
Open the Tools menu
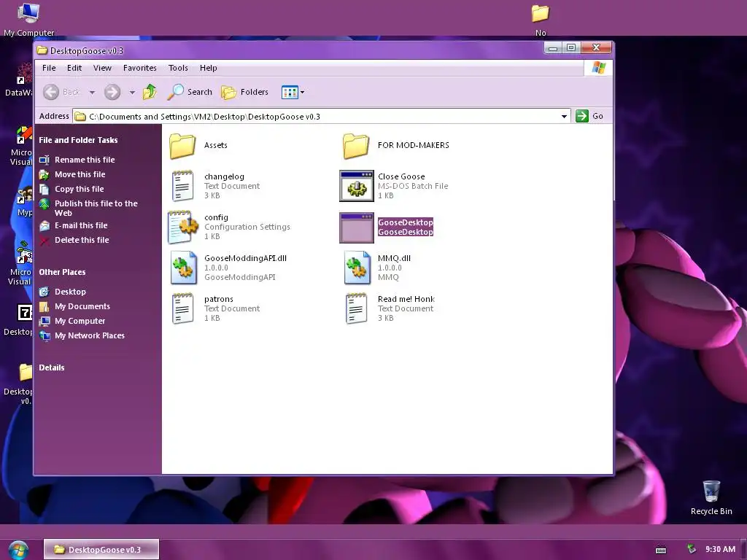coord(178,68)
